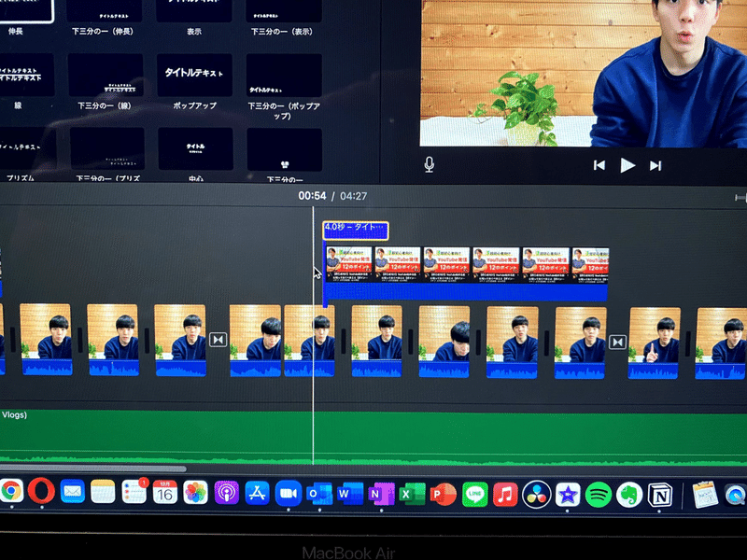This screenshot has width=747, height=560.
Task: Open Reminders with badge in the Dock
Action: click(x=134, y=492)
